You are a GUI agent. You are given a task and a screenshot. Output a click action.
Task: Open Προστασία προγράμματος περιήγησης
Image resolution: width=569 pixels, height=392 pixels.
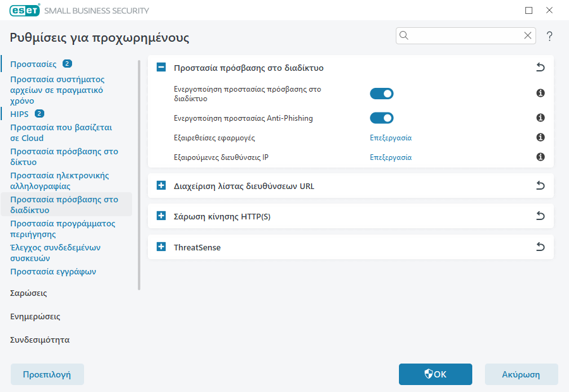click(x=63, y=229)
